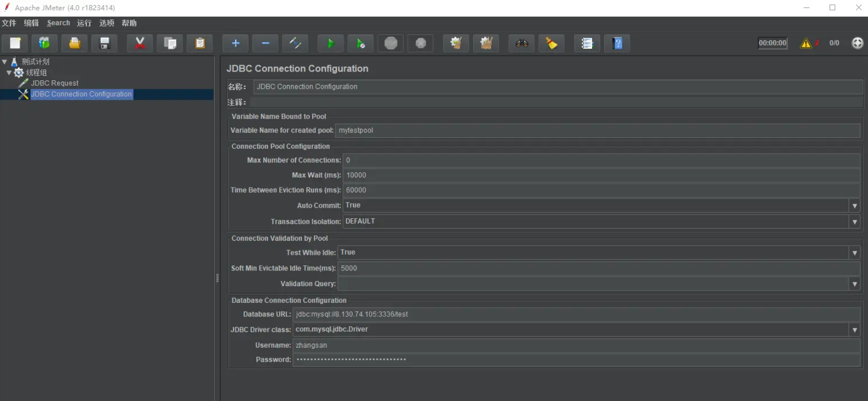868x401 pixels.
Task: Click the JDBC Connection Configuration wrench icon
Action: [x=23, y=94]
